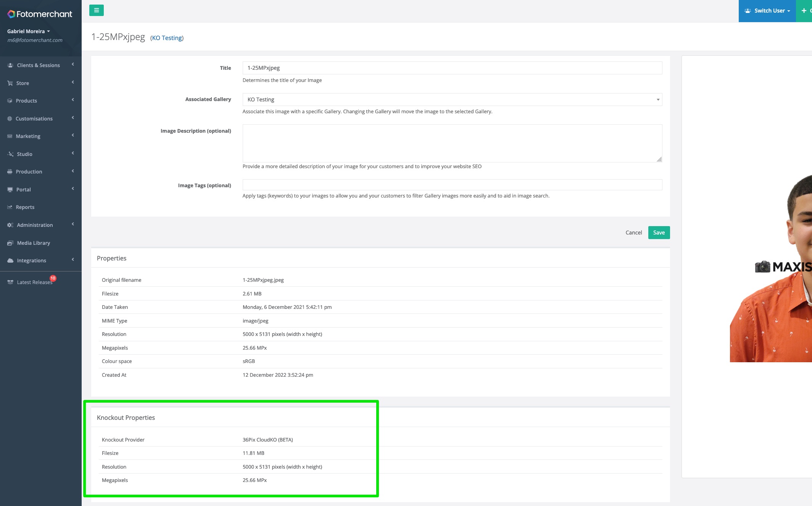Click the Store cart icon
This screenshot has height=506, width=812.
pyautogui.click(x=10, y=83)
